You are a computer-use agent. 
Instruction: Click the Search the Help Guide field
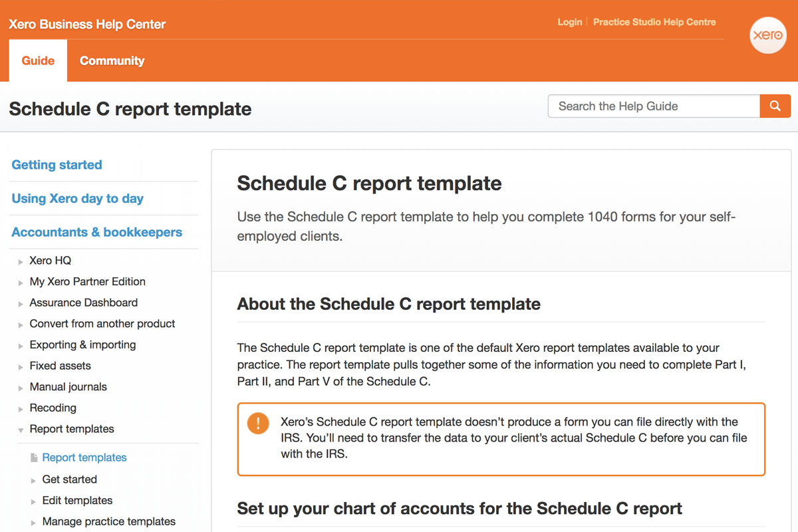654,106
